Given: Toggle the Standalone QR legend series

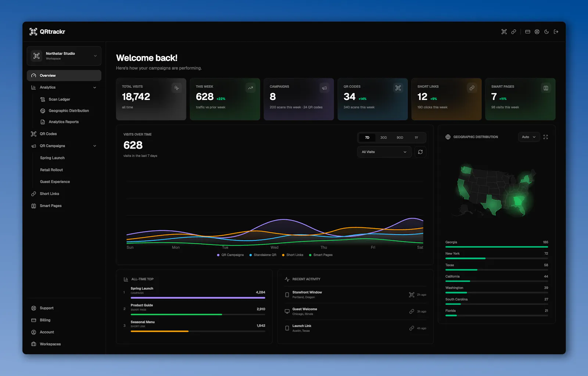Looking at the screenshot, I should click(263, 255).
